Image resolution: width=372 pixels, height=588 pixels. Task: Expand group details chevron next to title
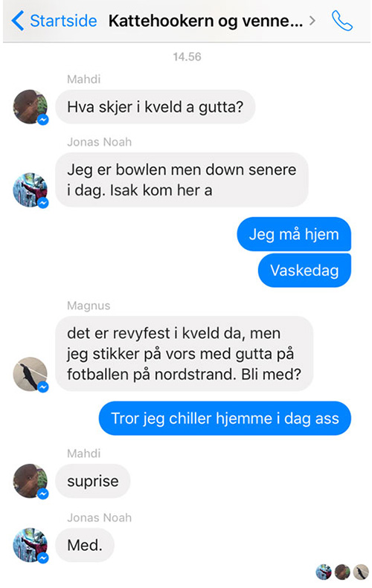pos(312,21)
